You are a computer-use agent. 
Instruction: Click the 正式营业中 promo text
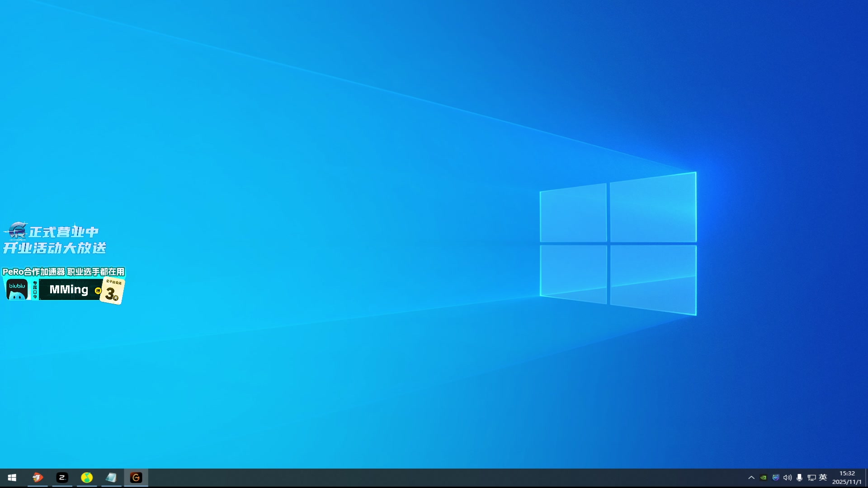[x=63, y=232]
